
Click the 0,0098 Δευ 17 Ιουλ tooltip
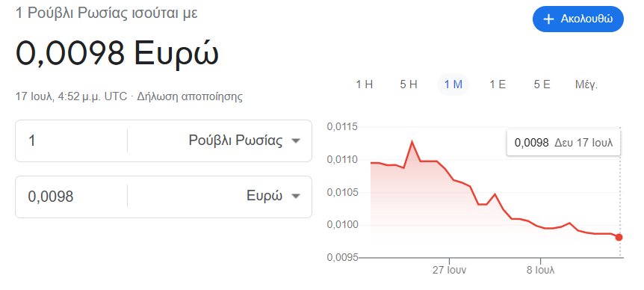pos(563,143)
